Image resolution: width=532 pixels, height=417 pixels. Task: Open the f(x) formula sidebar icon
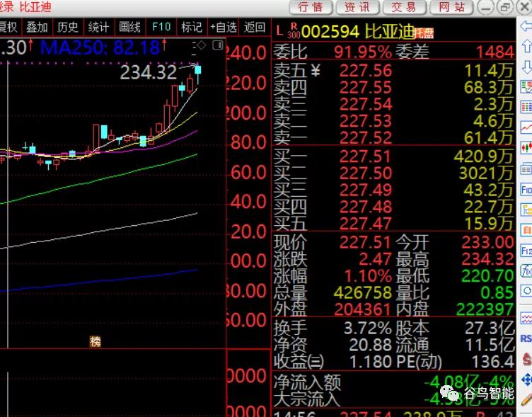pyautogui.click(x=526, y=271)
